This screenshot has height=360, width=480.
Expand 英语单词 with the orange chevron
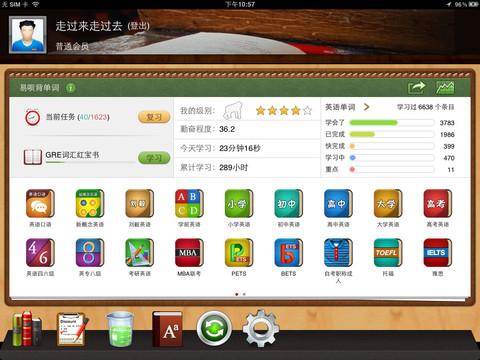(367, 107)
